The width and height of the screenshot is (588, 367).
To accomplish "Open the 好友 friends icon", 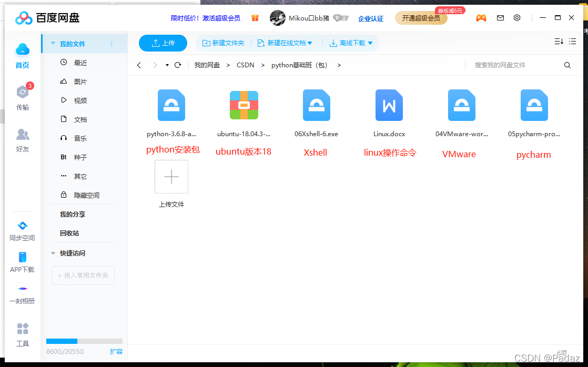I will (23, 134).
